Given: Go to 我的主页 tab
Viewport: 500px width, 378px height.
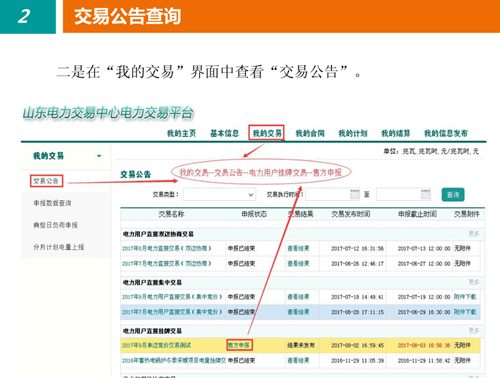Looking at the screenshot, I should [181, 133].
